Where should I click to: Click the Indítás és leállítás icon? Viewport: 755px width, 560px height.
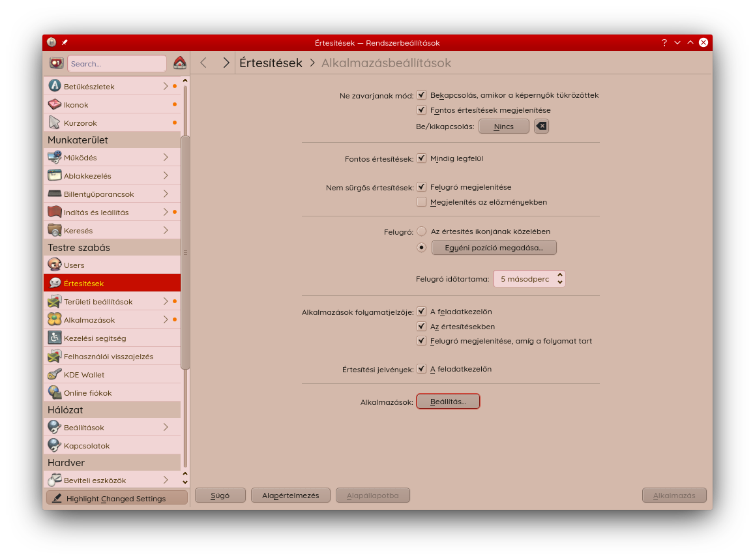click(x=54, y=212)
